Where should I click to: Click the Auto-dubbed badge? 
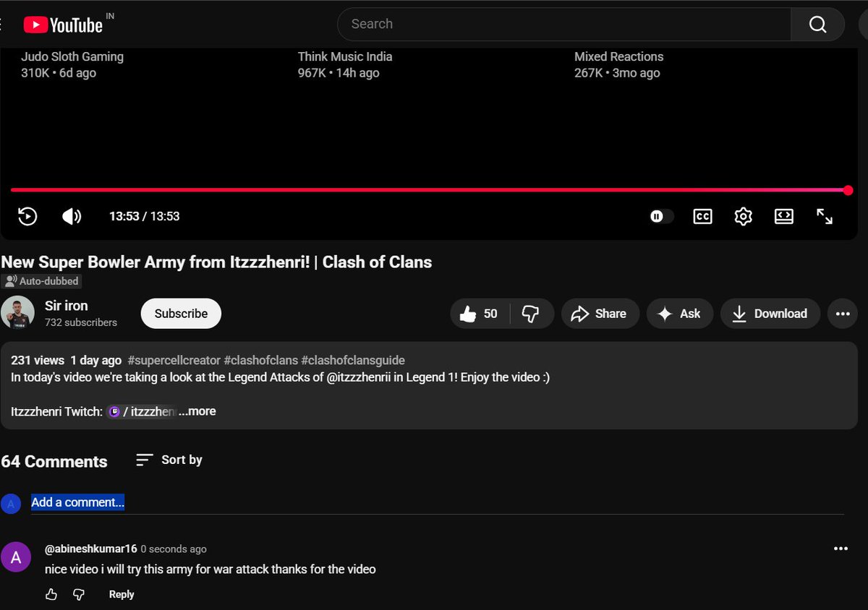pyautogui.click(x=41, y=281)
